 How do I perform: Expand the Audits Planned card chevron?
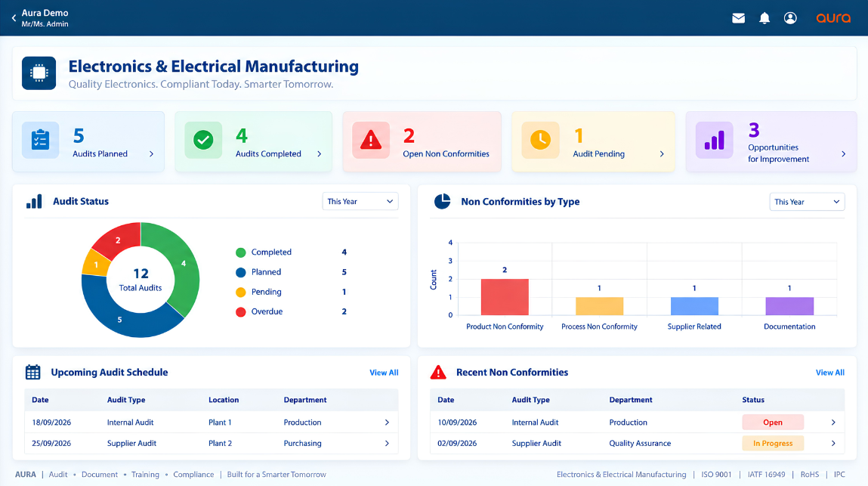151,154
